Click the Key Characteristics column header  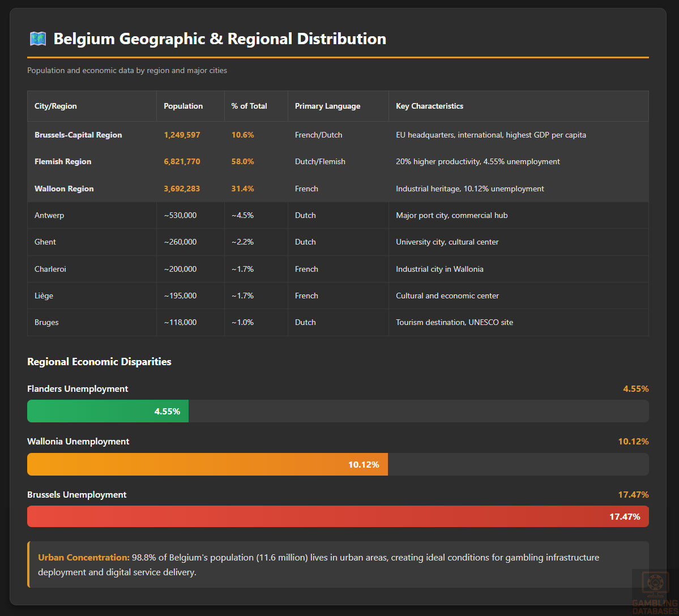click(x=429, y=106)
